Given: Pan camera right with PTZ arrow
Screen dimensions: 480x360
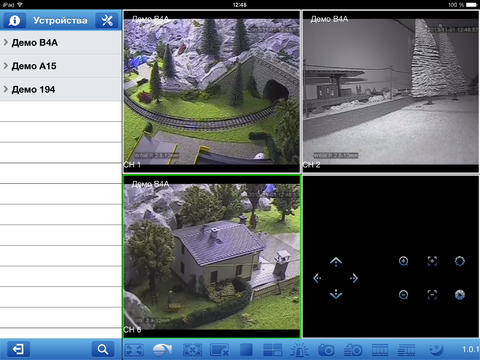Looking at the screenshot, I should click(x=354, y=278).
